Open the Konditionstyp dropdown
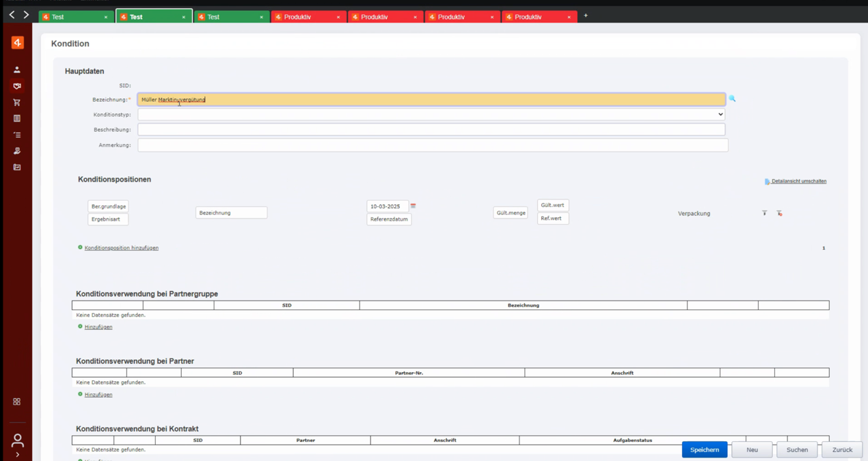868x461 pixels. point(431,115)
